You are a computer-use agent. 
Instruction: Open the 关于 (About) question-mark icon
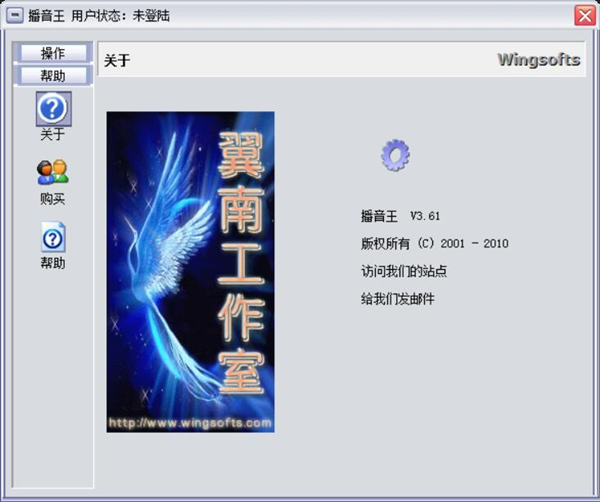point(54,109)
